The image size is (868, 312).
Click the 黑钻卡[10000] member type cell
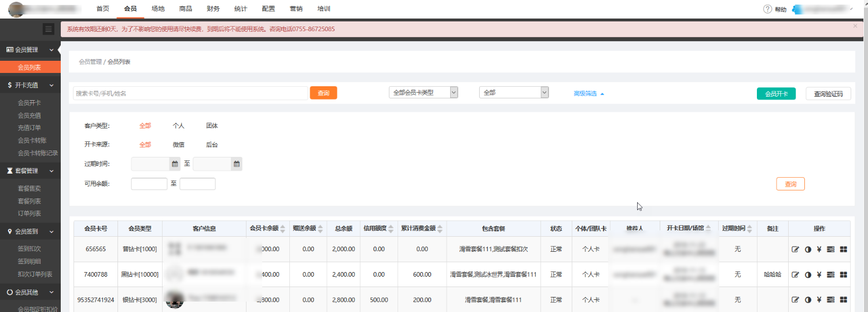pos(140,274)
